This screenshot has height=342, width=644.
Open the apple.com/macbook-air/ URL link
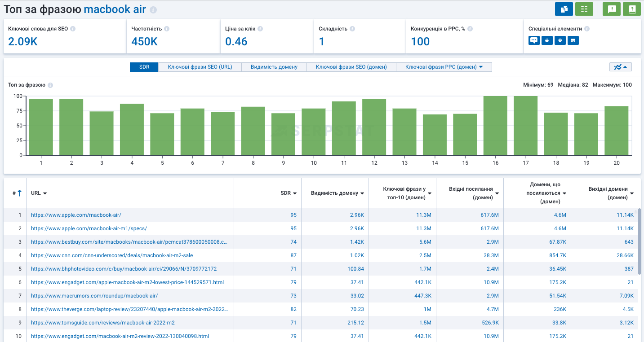(76, 215)
